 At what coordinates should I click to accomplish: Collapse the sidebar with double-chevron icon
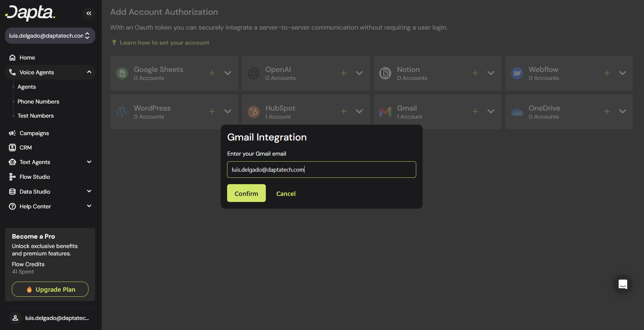click(89, 13)
